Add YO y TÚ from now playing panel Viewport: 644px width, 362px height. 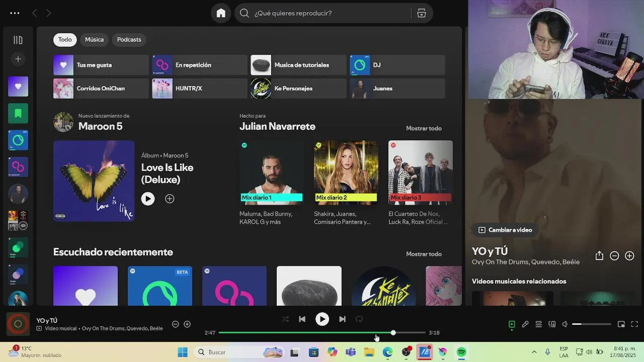(629, 256)
